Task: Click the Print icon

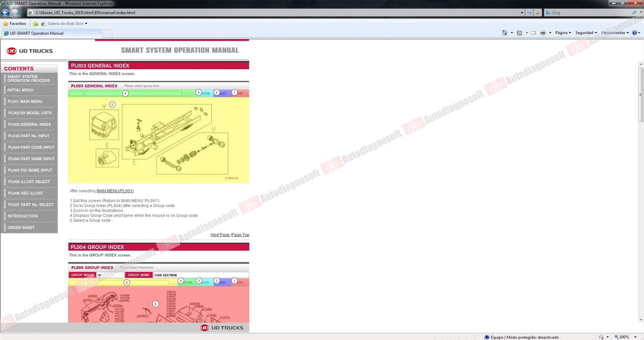Action: pos(543,33)
